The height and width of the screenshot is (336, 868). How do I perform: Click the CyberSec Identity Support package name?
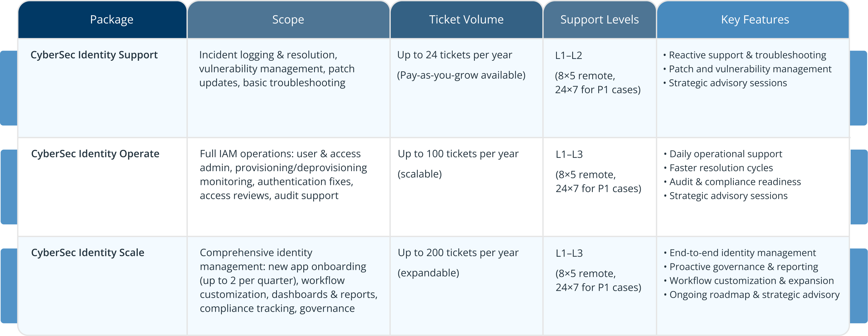[x=94, y=55]
